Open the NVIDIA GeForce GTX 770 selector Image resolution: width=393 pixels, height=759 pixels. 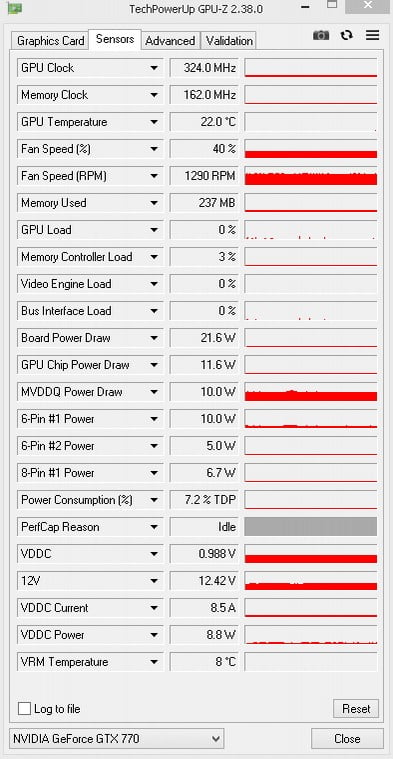click(116, 739)
